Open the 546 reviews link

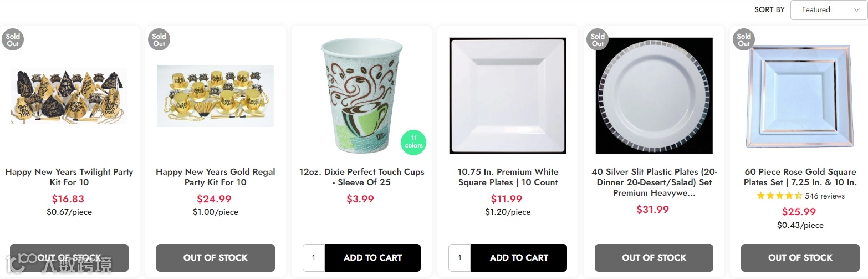[x=825, y=196]
